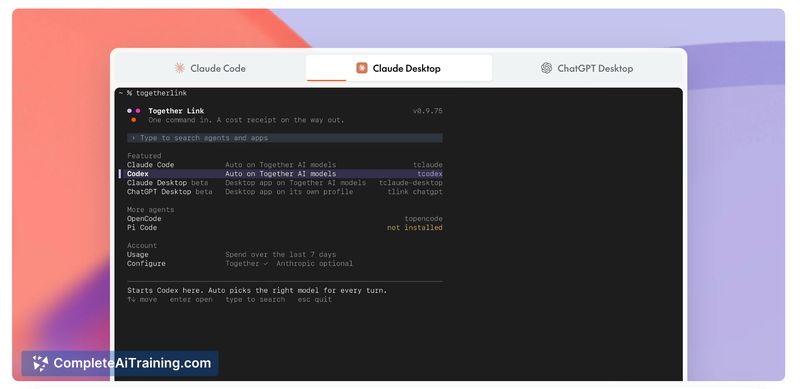Click the ChatGPT Desktop logo icon
The image size is (800, 389).
[546, 68]
